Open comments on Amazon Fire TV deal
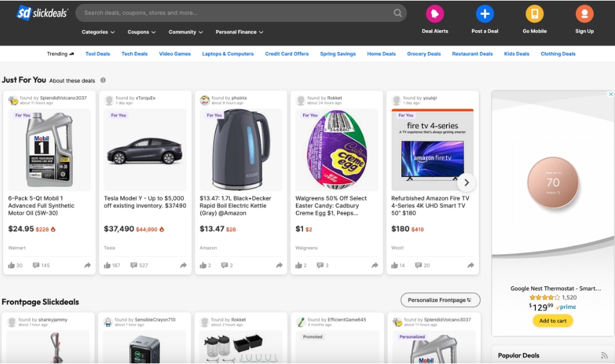615x364 pixels. tap(419, 265)
